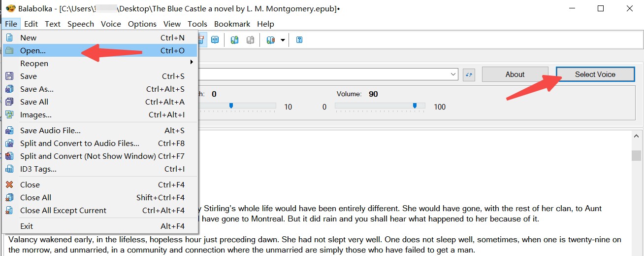Image resolution: width=644 pixels, height=256 pixels.
Task: Open the Edit menu
Action: (31, 24)
